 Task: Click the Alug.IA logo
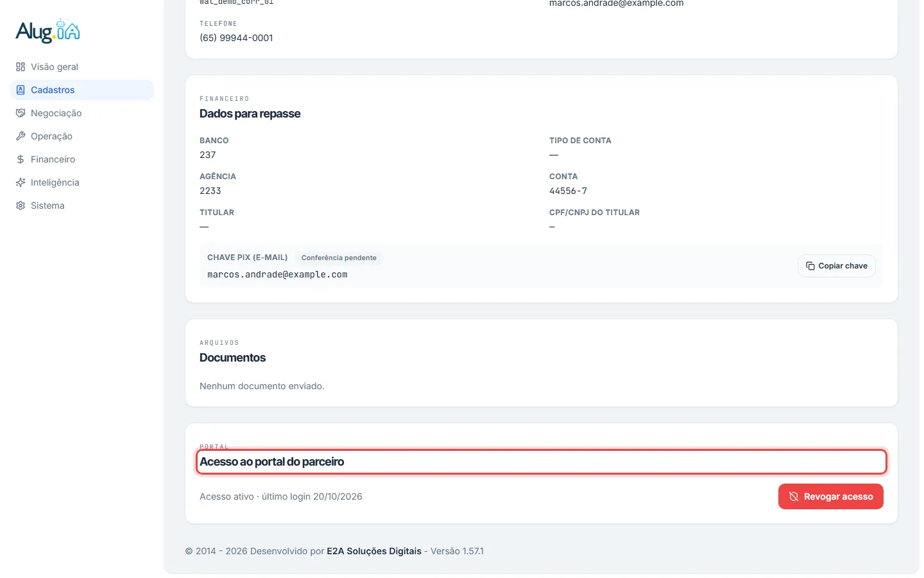pos(48,31)
